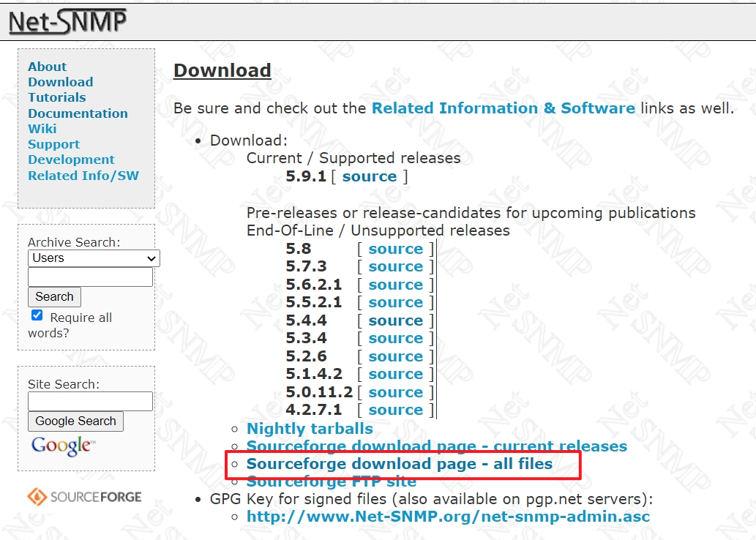Download source for version 5.5.2.1

[396, 302]
